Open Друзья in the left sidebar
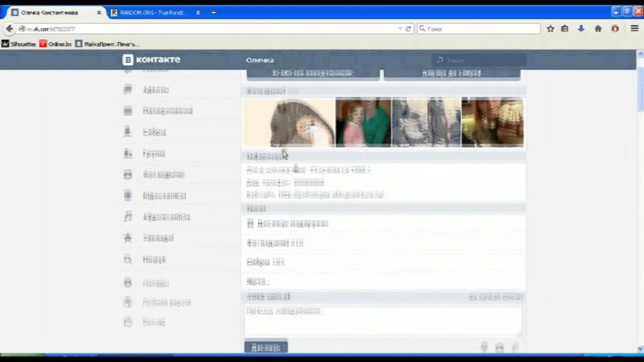644x362 pixels. click(x=144, y=132)
